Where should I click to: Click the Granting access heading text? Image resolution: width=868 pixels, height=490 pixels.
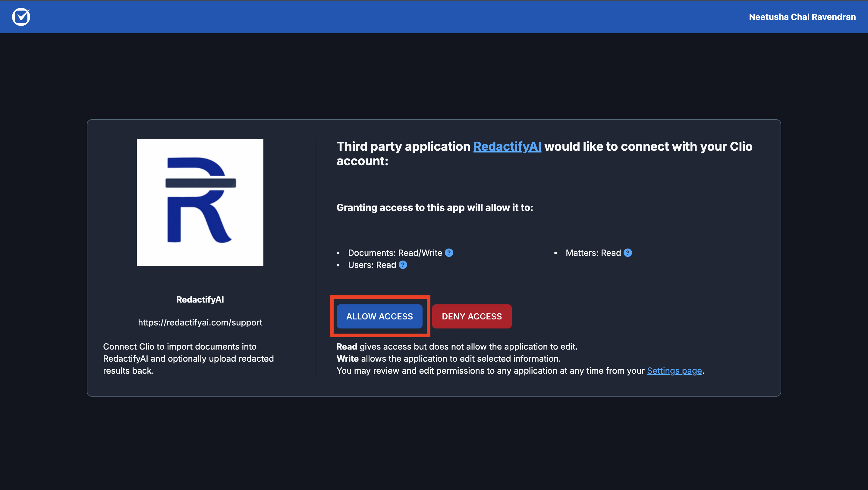(x=435, y=208)
